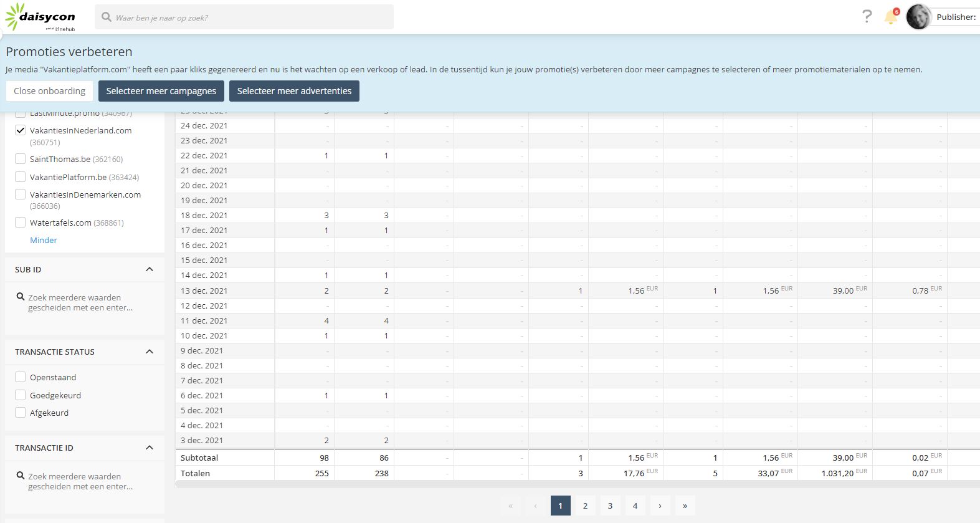Click next page arrow
The height and width of the screenshot is (523, 980).
click(x=660, y=506)
